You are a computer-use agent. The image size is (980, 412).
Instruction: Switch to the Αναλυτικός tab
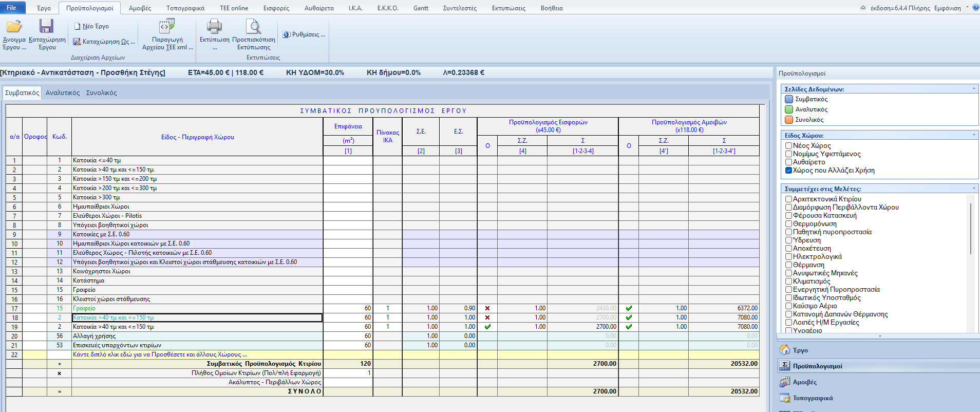(63, 93)
